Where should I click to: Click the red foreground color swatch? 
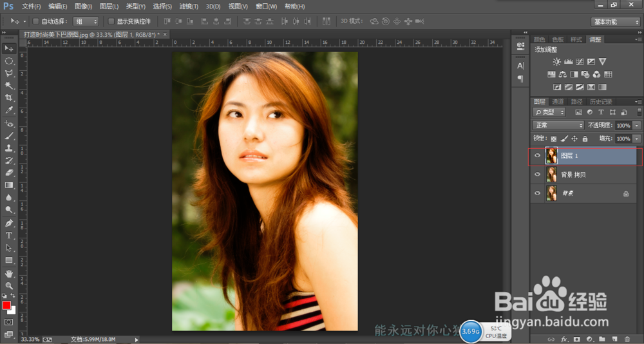click(x=6, y=305)
